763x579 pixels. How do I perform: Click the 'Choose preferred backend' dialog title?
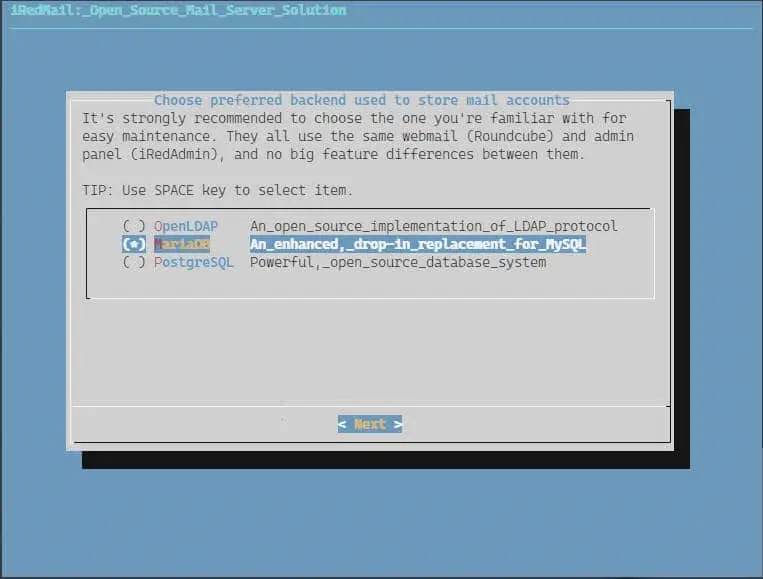tap(361, 100)
